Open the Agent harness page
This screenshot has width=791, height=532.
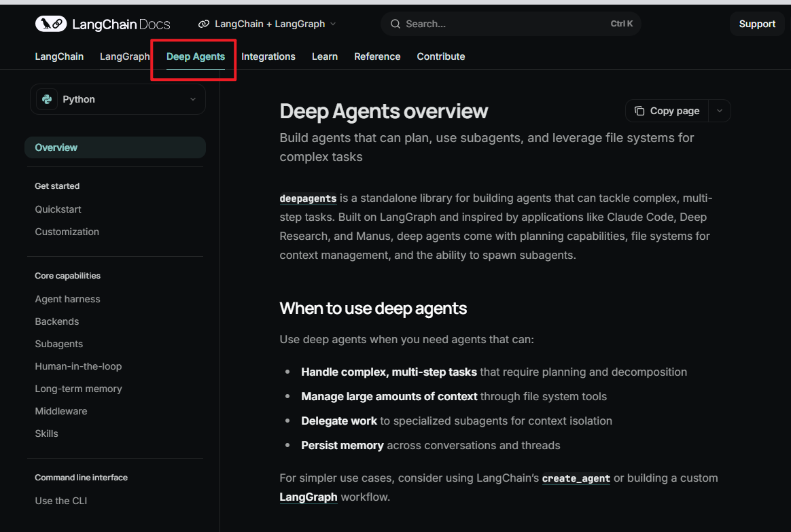pos(67,299)
